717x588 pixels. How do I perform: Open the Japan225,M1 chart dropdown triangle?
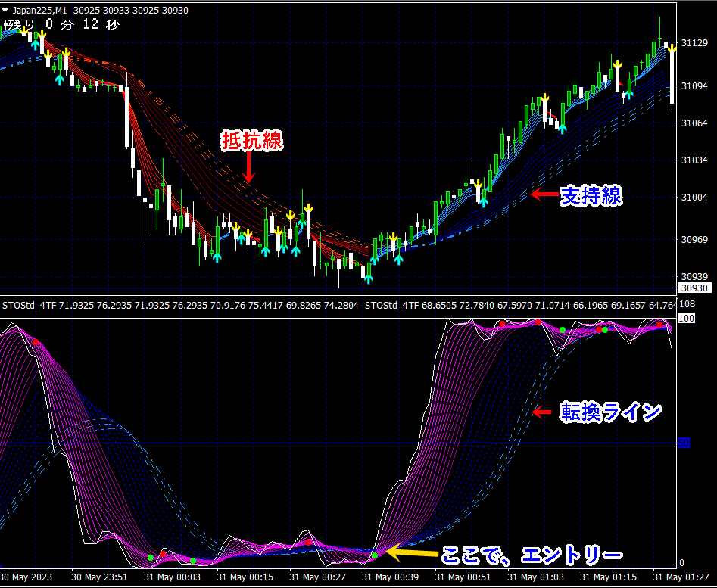[x=5, y=10]
